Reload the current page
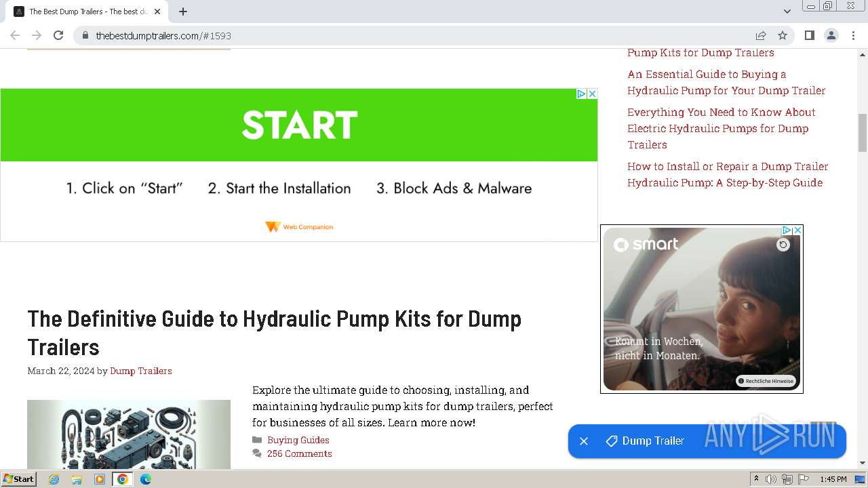 58,35
